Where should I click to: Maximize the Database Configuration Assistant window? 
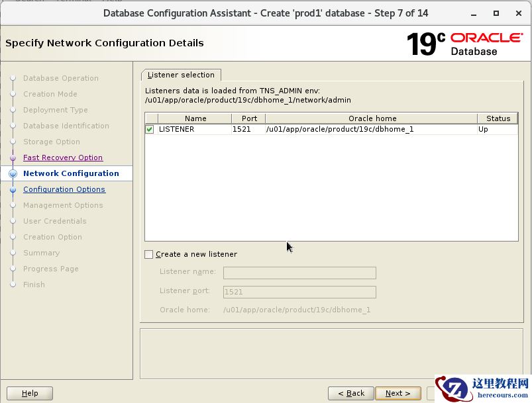click(496, 13)
